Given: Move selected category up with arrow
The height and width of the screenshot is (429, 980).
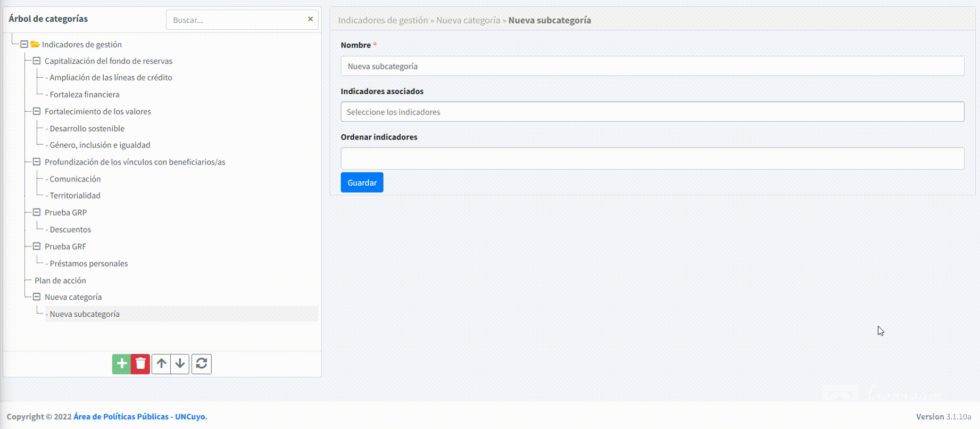Looking at the screenshot, I should [x=161, y=364].
